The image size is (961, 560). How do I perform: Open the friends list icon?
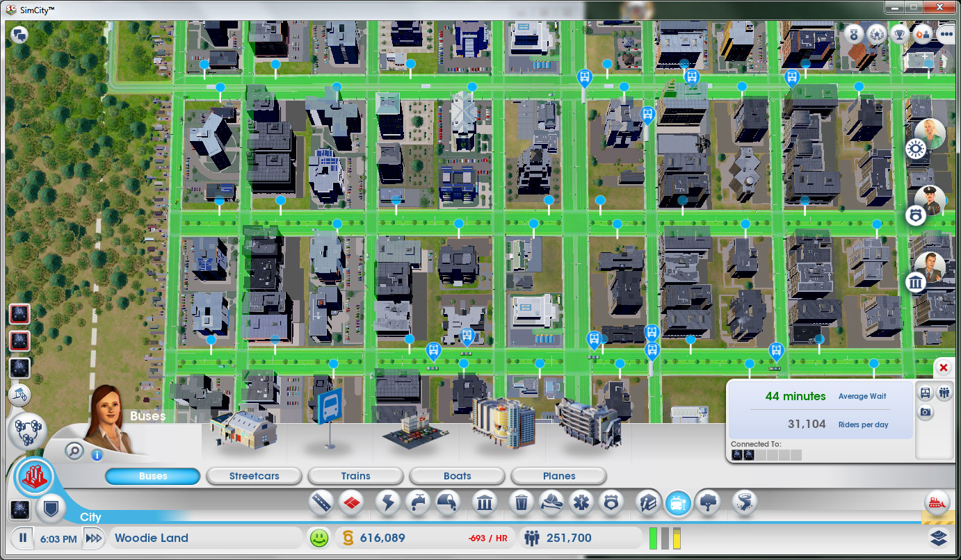pos(923,33)
